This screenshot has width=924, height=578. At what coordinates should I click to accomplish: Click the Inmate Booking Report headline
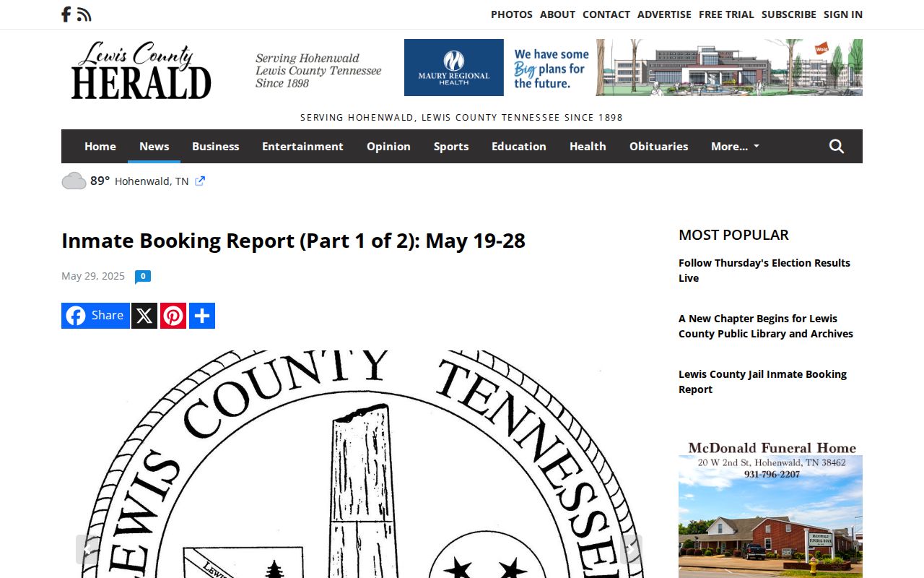point(293,241)
